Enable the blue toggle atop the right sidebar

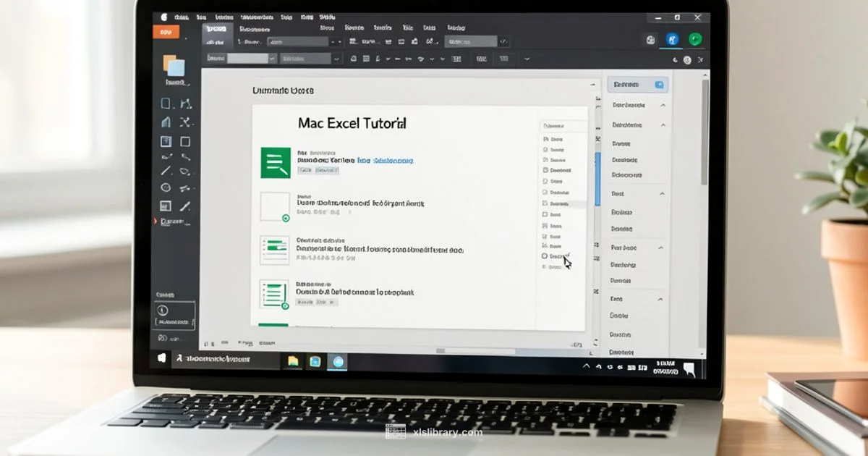tap(659, 85)
